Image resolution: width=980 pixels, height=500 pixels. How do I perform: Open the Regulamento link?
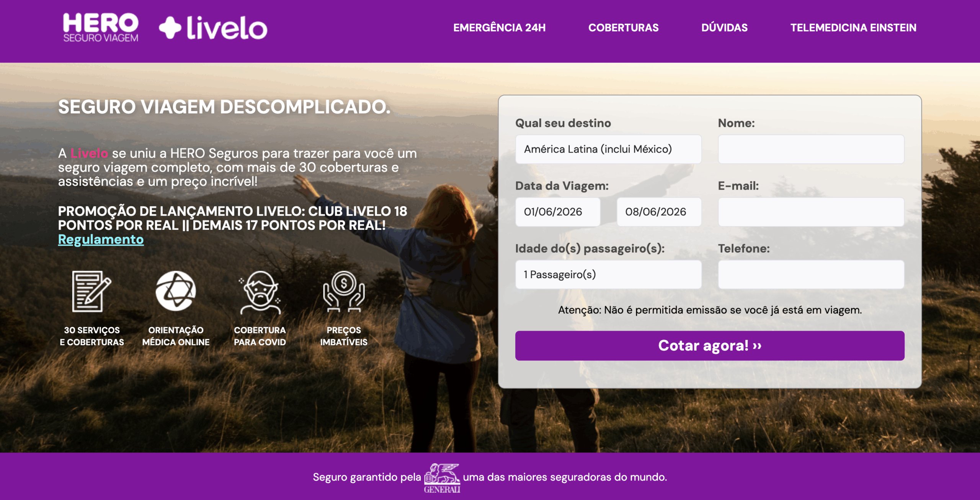tap(101, 239)
